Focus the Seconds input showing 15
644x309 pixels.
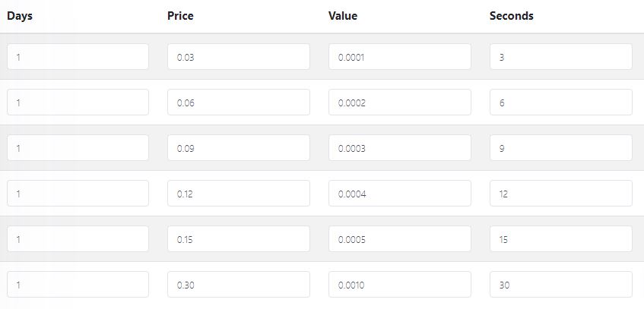click(x=561, y=239)
